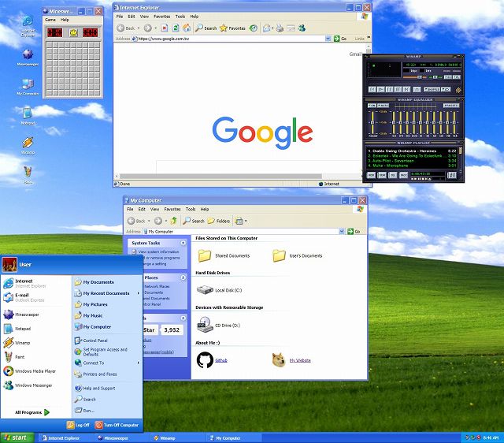504x443 pixels.
Task: Toggle Winamp repeat button
Action: [446, 89]
